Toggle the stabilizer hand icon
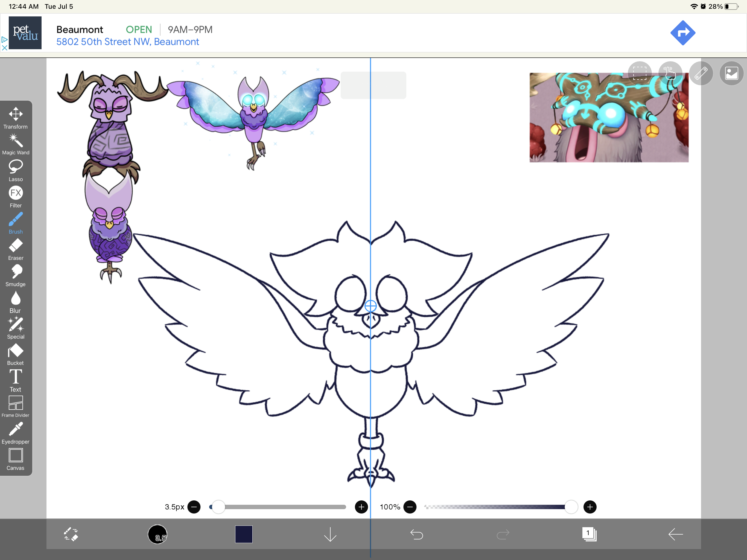Viewport: 747px width, 560px height. click(x=670, y=73)
